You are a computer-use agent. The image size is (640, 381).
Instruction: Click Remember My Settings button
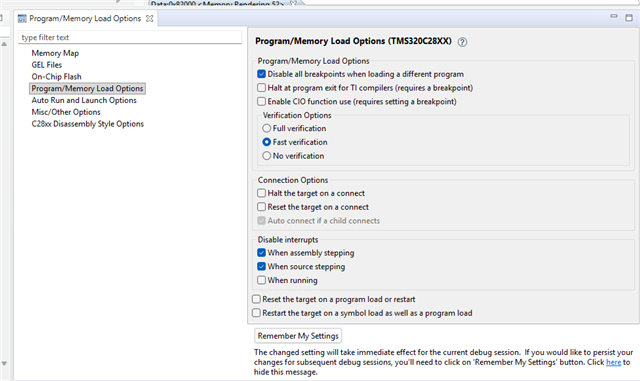click(x=298, y=336)
